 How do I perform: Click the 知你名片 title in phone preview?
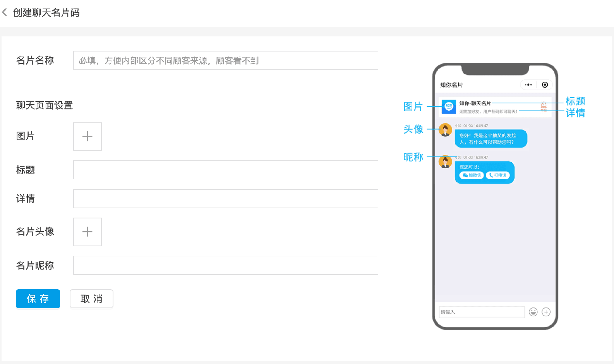click(451, 85)
